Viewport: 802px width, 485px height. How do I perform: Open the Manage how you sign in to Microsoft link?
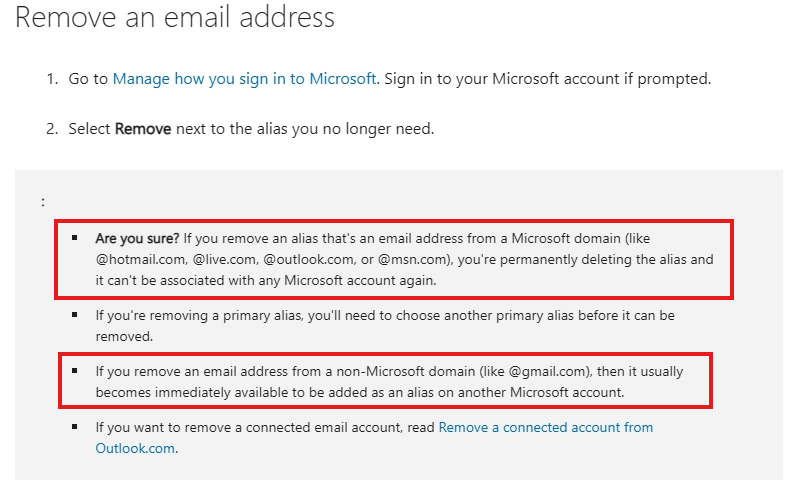pos(244,78)
